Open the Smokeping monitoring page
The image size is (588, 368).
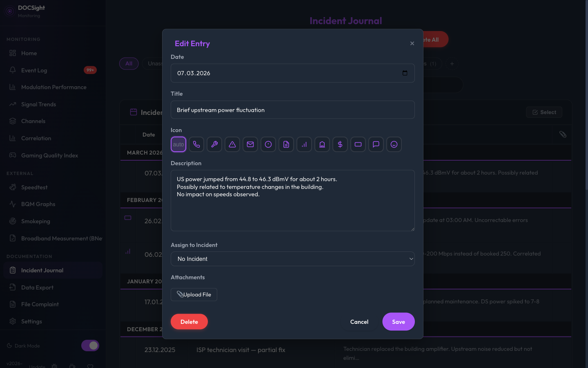coord(36,221)
